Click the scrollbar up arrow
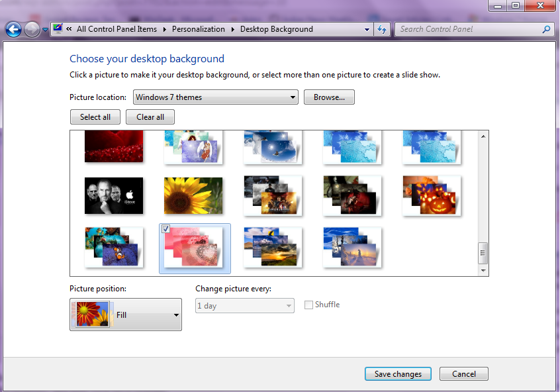The height and width of the screenshot is (392, 560). 483,136
